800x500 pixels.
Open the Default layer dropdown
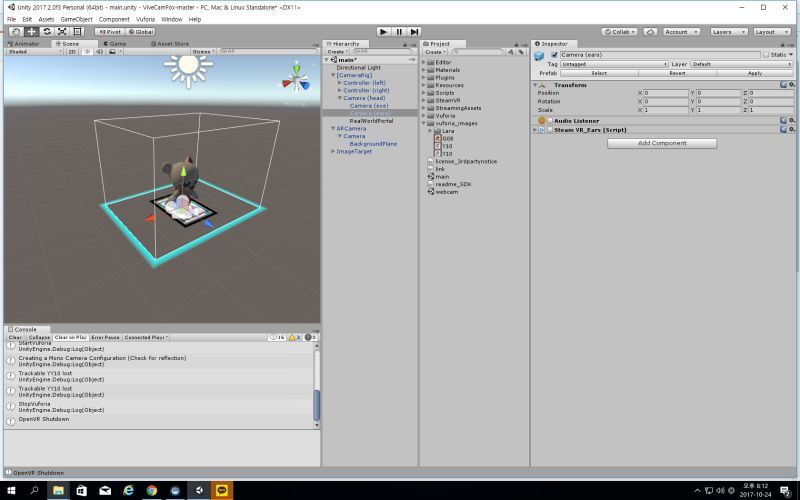click(741, 64)
